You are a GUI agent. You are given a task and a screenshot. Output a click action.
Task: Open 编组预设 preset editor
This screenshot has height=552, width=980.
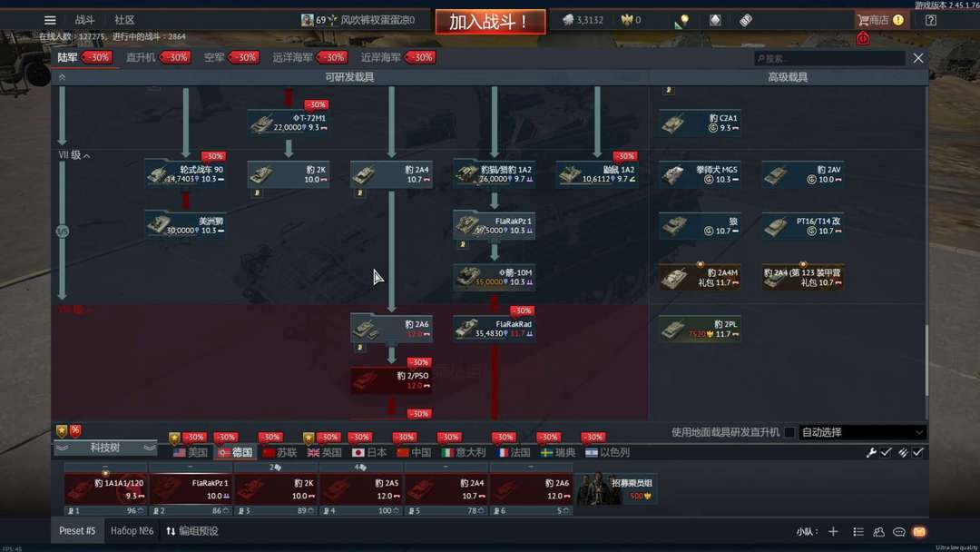pyautogui.click(x=192, y=531)
